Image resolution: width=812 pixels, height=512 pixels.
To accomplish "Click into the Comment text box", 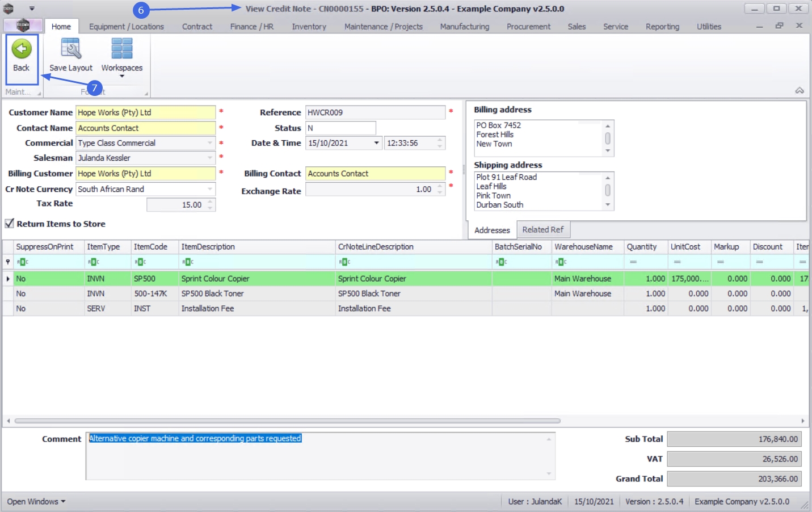I will (x=320, y=456).
